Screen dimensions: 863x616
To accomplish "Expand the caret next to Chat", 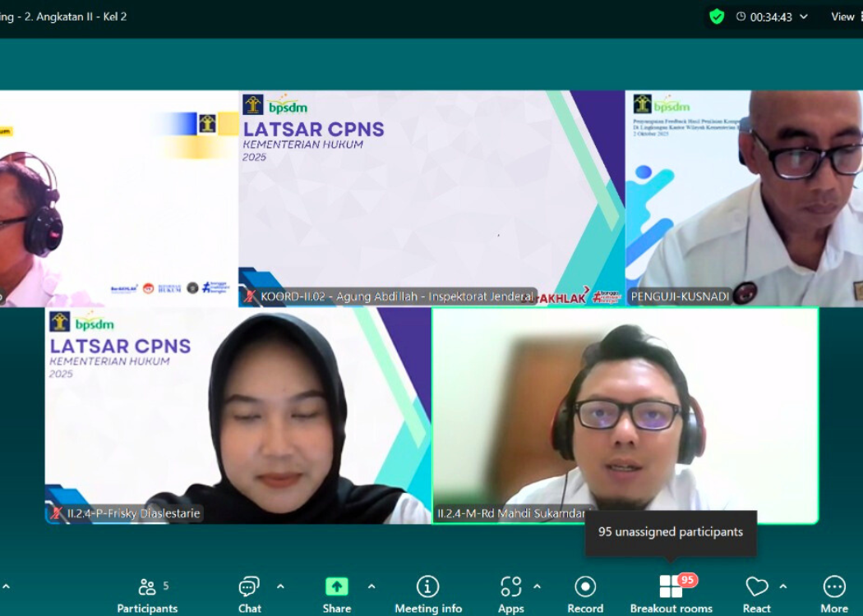I will click(280, 586).
